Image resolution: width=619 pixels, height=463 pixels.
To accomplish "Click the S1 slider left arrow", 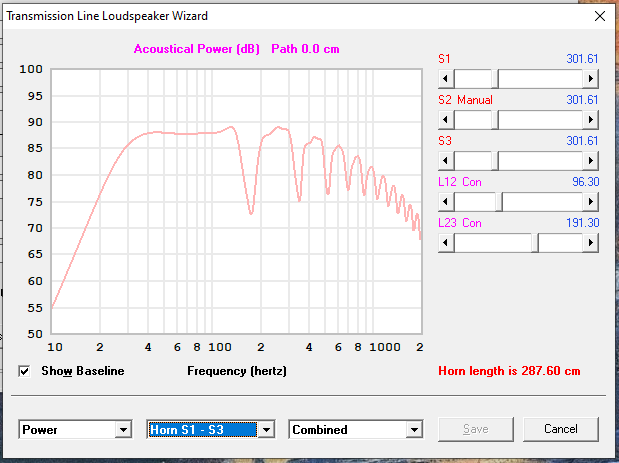I will 446,79.
